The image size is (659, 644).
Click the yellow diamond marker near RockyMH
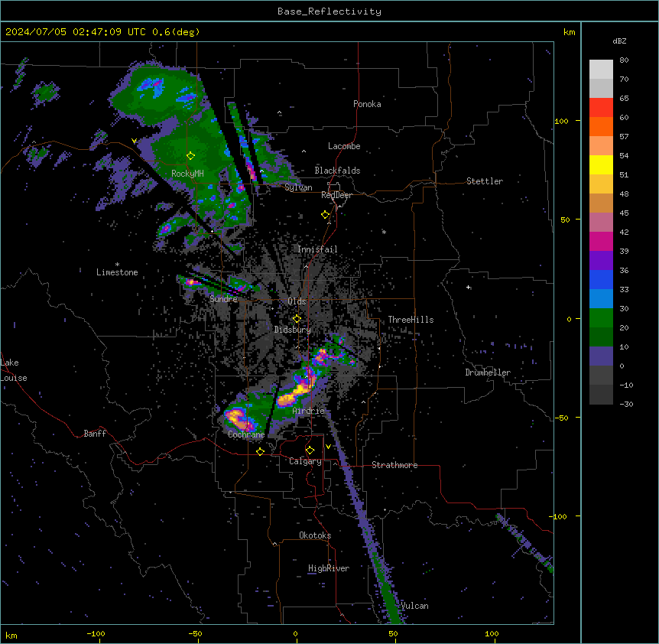[190, 155]
